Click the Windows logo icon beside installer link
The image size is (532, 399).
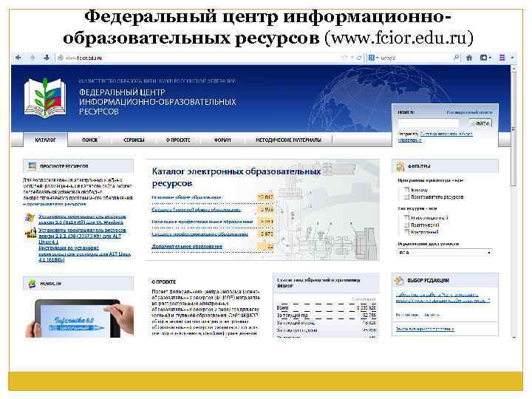pos(30,218)
